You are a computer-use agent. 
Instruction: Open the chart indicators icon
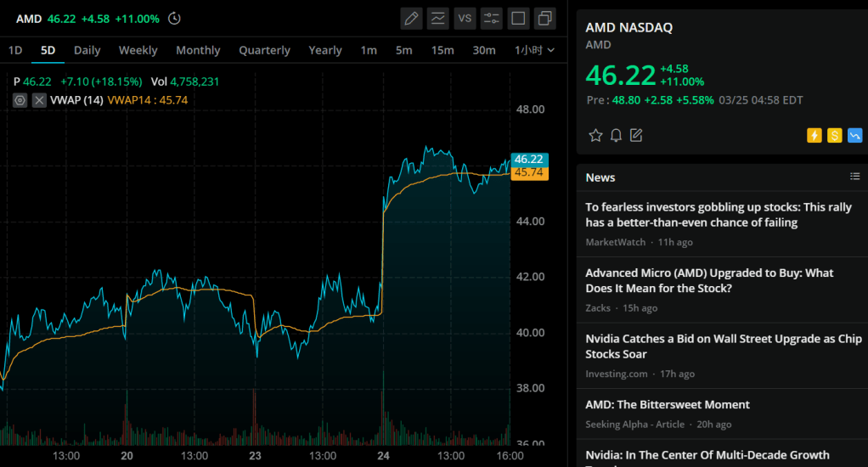(438, 18)
